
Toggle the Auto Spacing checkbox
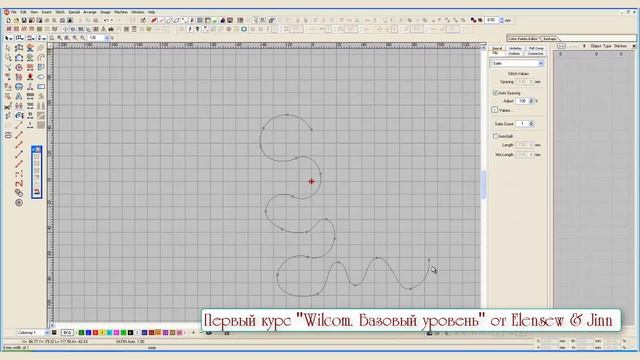[x=496, y=93]
